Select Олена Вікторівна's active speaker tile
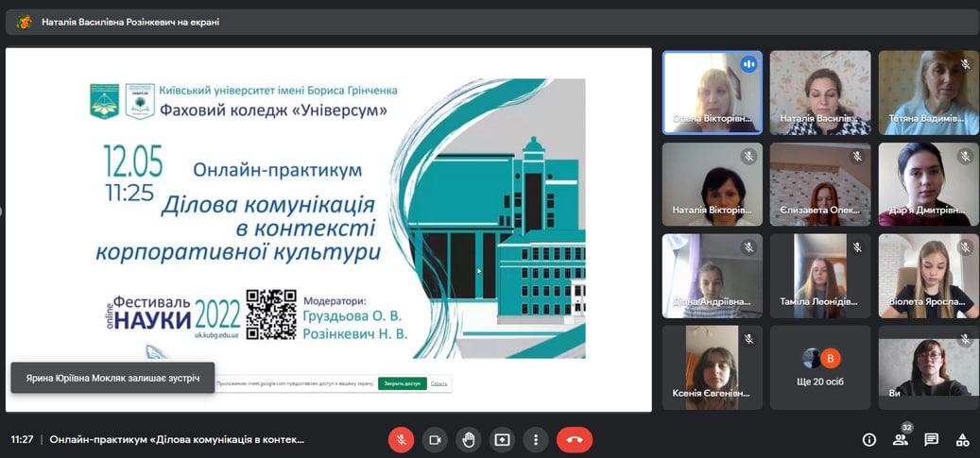The height and width of the screenshot is (458, 980). coord(713,93)
